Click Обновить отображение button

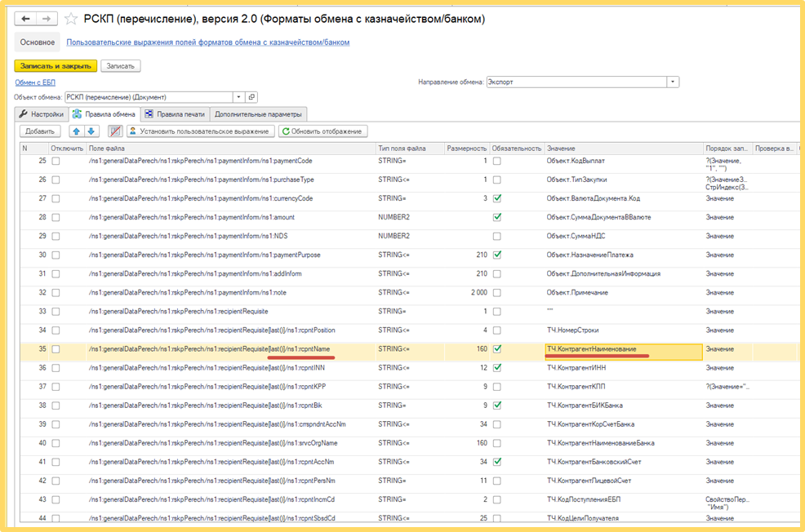pyautogui.click(x=323, y=131)
